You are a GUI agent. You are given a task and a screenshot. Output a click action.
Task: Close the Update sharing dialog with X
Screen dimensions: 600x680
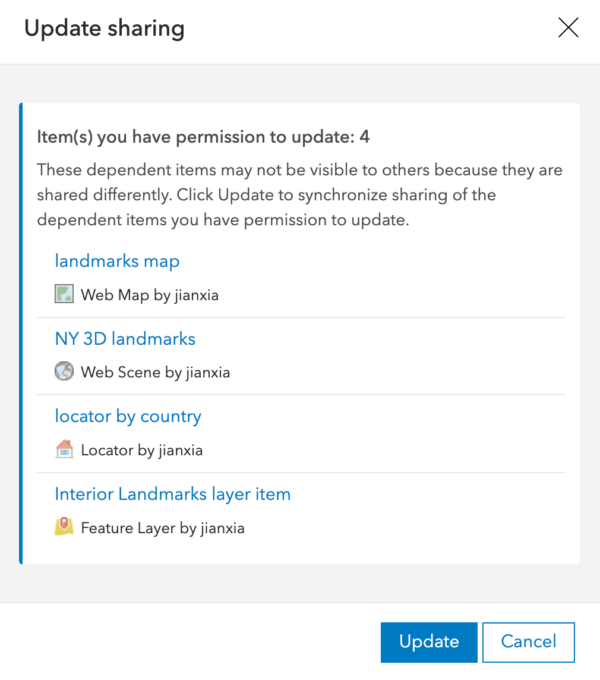[x=568, y=28]
